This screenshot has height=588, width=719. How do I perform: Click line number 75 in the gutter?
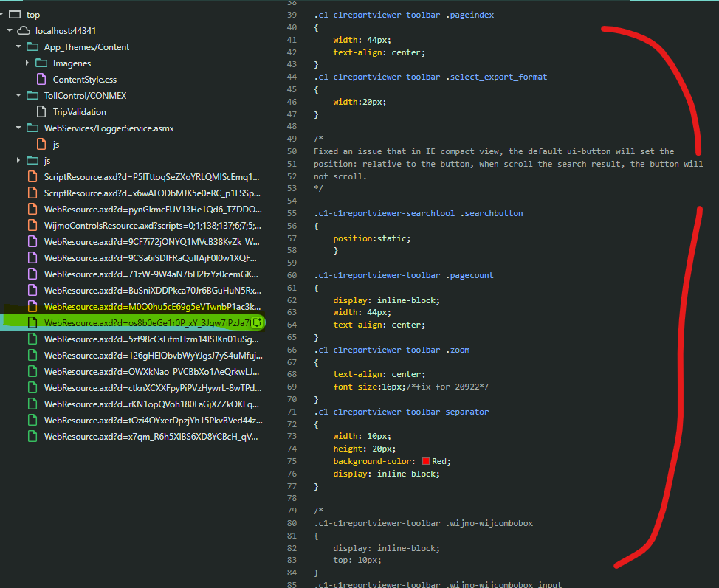click(x=292, y=461)
